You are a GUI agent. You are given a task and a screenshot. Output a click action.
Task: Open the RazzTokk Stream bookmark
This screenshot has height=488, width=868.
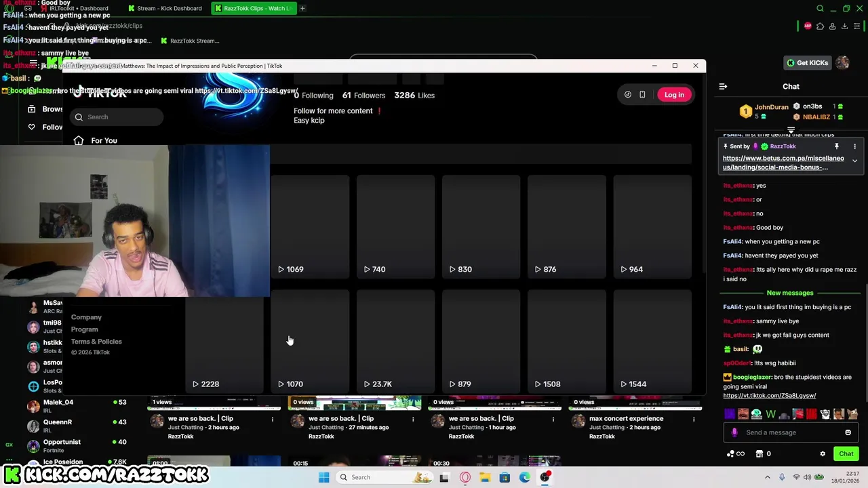click(x=190, y=41)
